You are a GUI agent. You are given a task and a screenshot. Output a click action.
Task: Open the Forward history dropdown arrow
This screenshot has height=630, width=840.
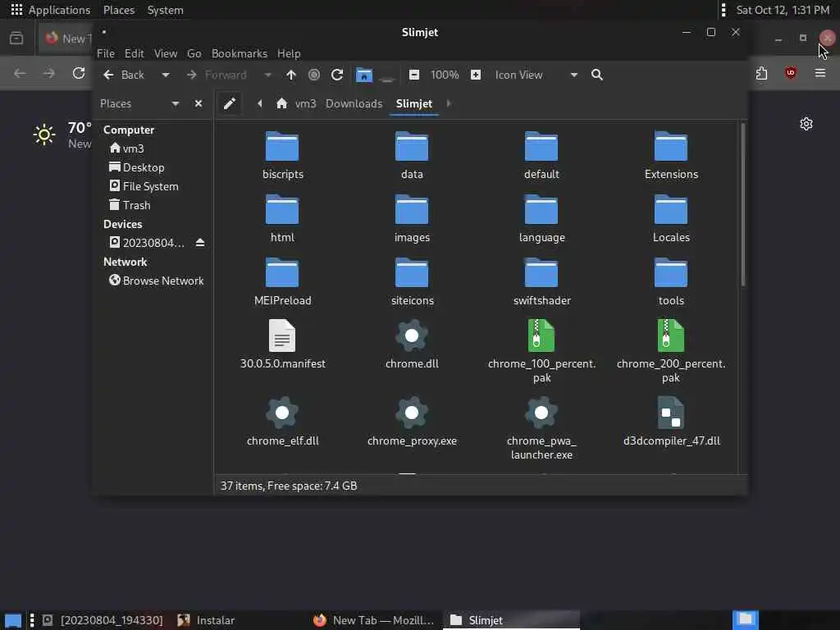click(x=268, y=75)
